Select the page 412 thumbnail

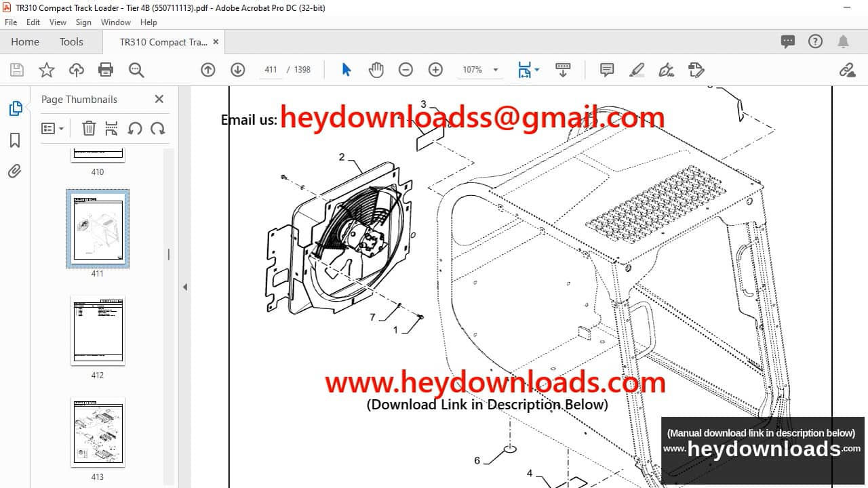(x=98, y=330)
